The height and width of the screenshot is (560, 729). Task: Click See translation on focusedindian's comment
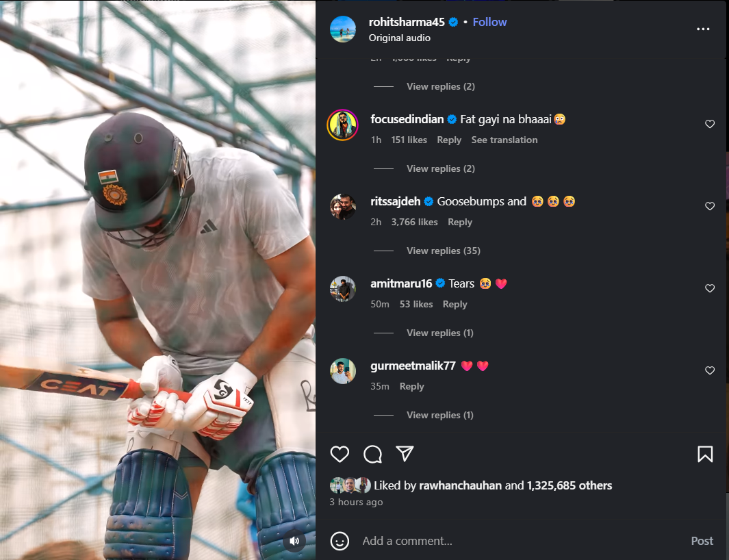pos(504,140)
